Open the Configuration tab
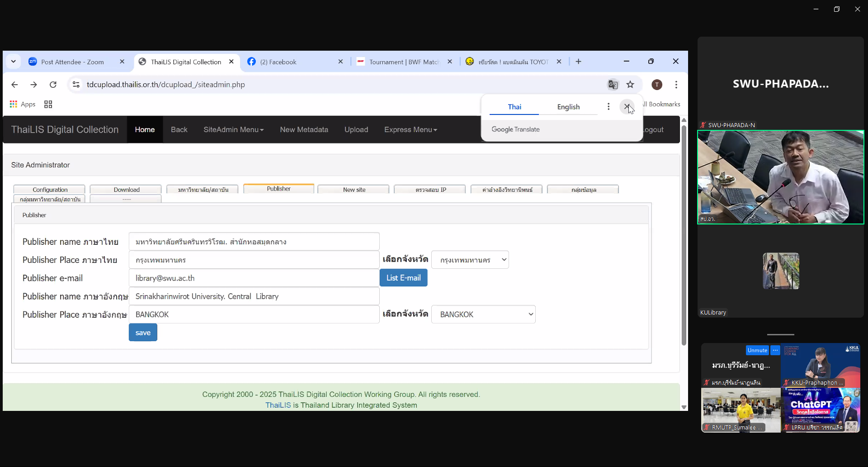Screen dimensions: 868x467 (50, 190)
